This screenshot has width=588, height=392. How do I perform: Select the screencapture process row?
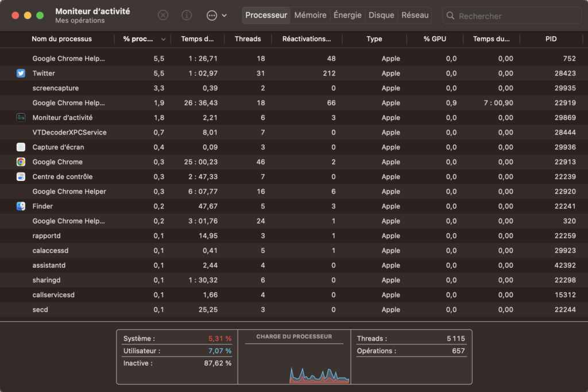click(294, 88)
